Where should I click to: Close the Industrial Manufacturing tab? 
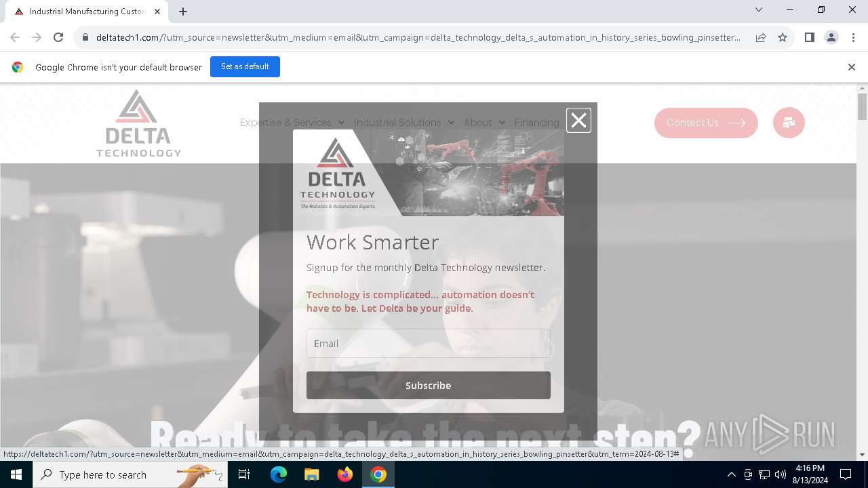[x=157, y=12]
